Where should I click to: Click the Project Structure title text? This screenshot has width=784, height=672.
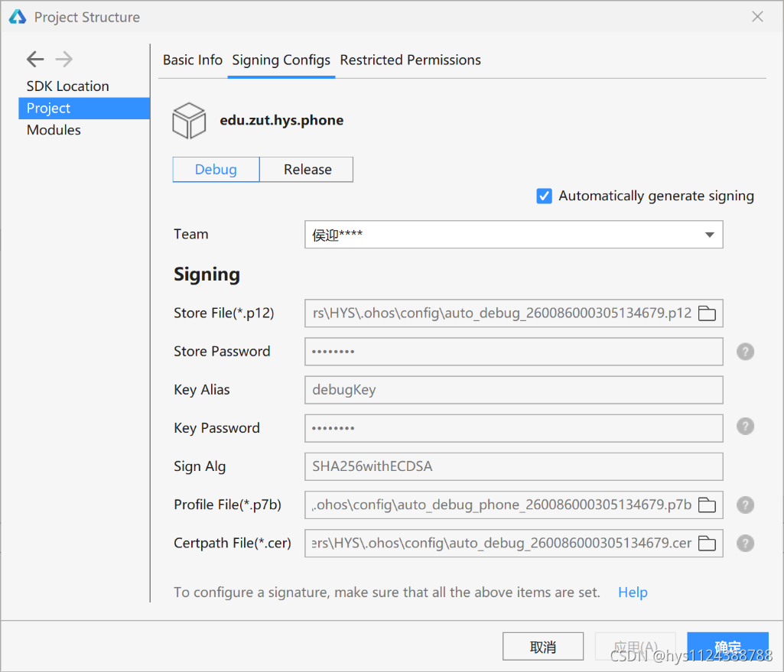pyautogui.click(x=87, y=17)
